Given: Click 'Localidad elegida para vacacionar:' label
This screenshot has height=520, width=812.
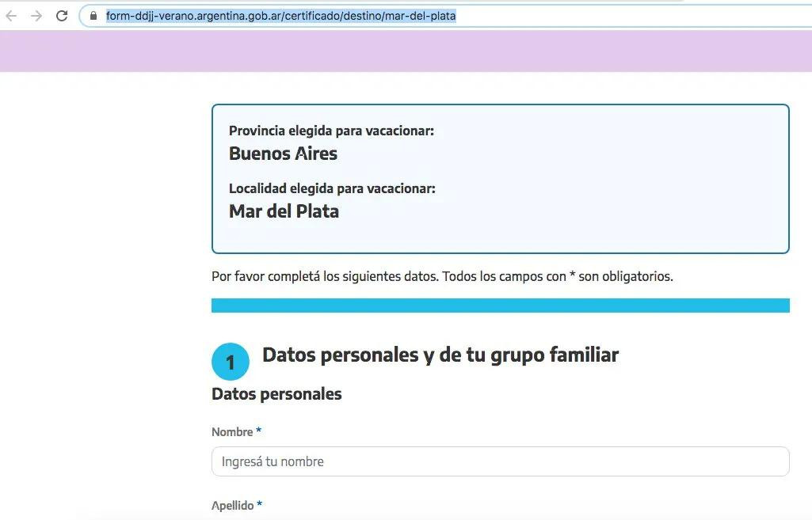Looking at the screenshot, I should pyautogui.click(x=332, y=189).
